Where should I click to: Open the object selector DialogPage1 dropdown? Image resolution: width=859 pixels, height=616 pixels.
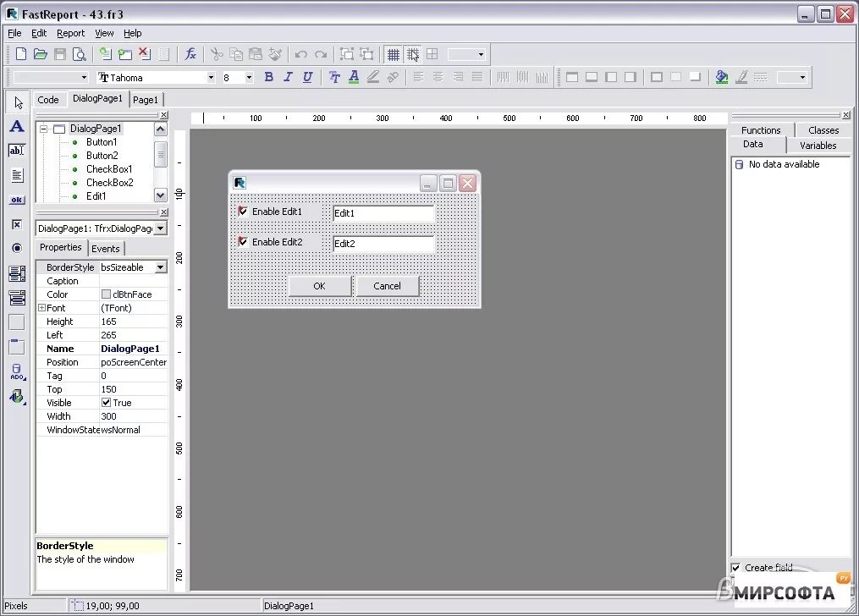pyautogui.click(x=161, y=228)
